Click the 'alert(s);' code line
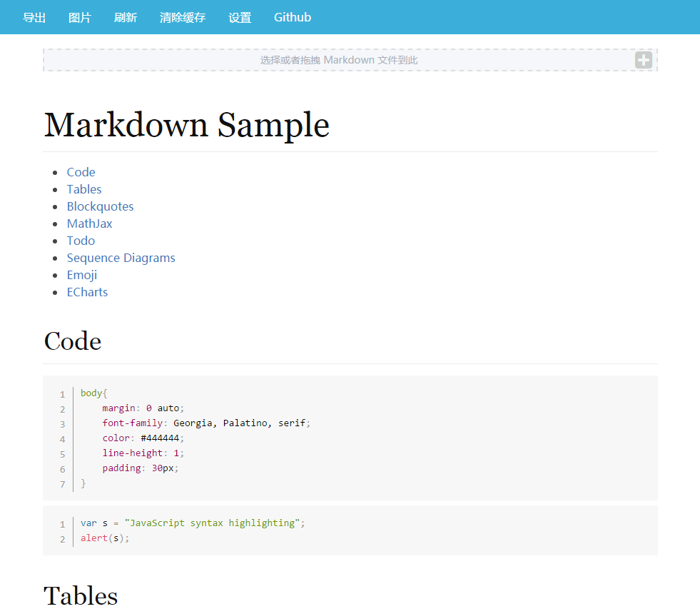 104,538
